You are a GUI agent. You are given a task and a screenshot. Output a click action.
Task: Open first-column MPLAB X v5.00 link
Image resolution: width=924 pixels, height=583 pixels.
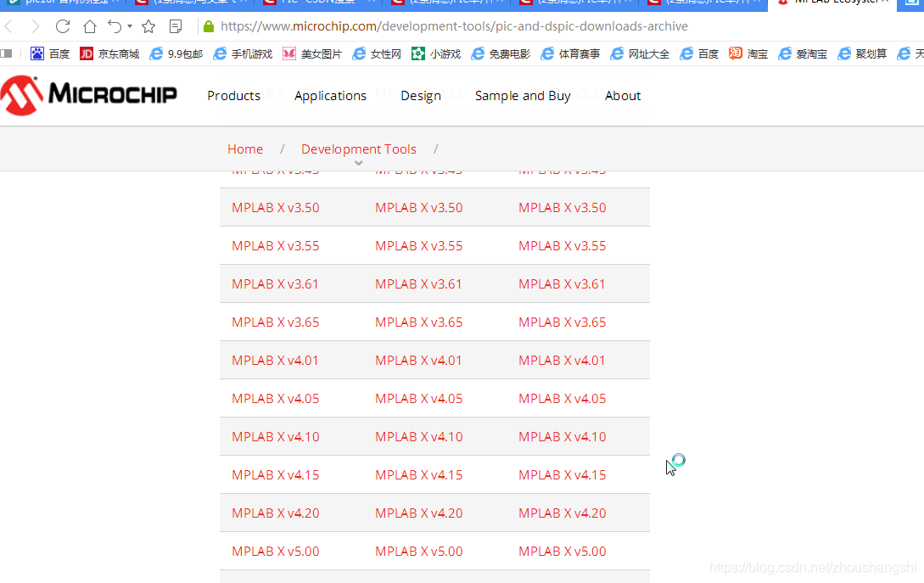pyautogui.click(x=275, y=552)
